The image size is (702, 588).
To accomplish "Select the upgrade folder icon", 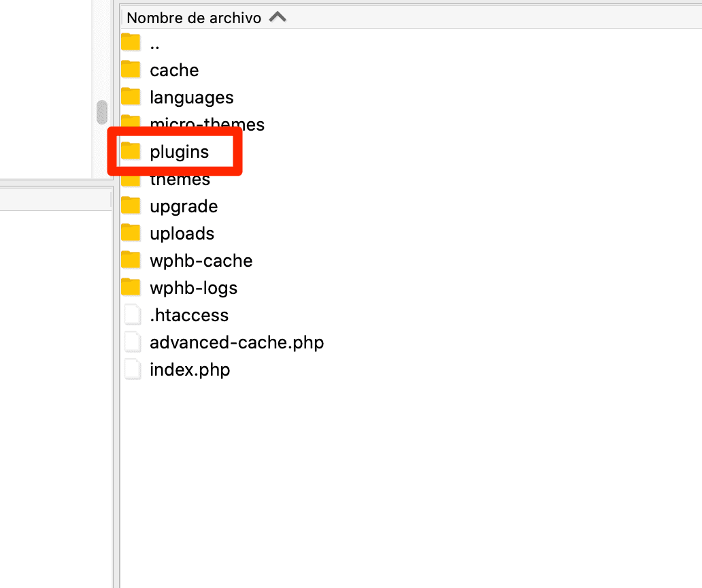I will tap(131, 206).
